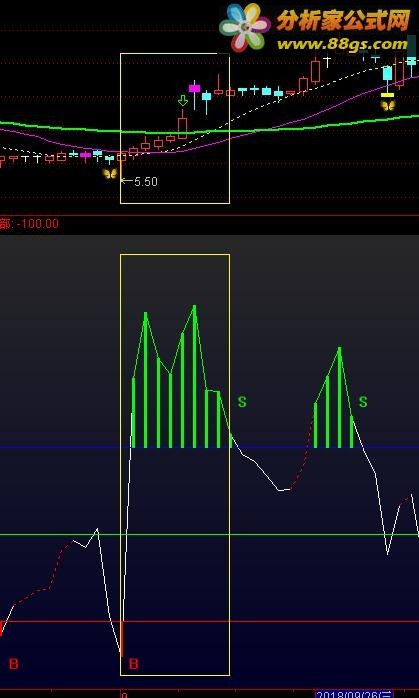The width and height of the screenshot is (419, 698).
Task: Open the www.88gs.com watermark link
Action: [342, 44]
